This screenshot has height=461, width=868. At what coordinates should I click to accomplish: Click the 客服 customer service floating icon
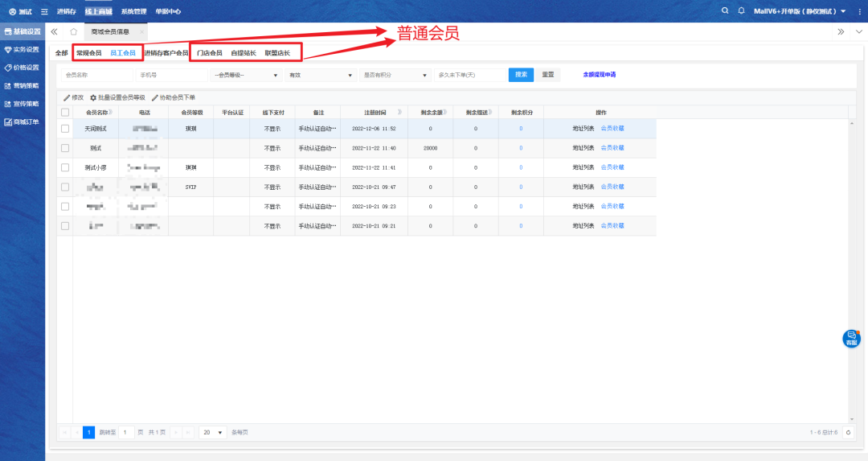(x=851, y=339)
